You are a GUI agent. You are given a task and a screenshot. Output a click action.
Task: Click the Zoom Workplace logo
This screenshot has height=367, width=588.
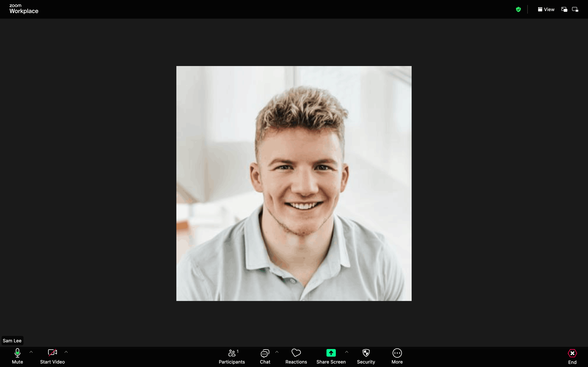click(x=24, y=9)
